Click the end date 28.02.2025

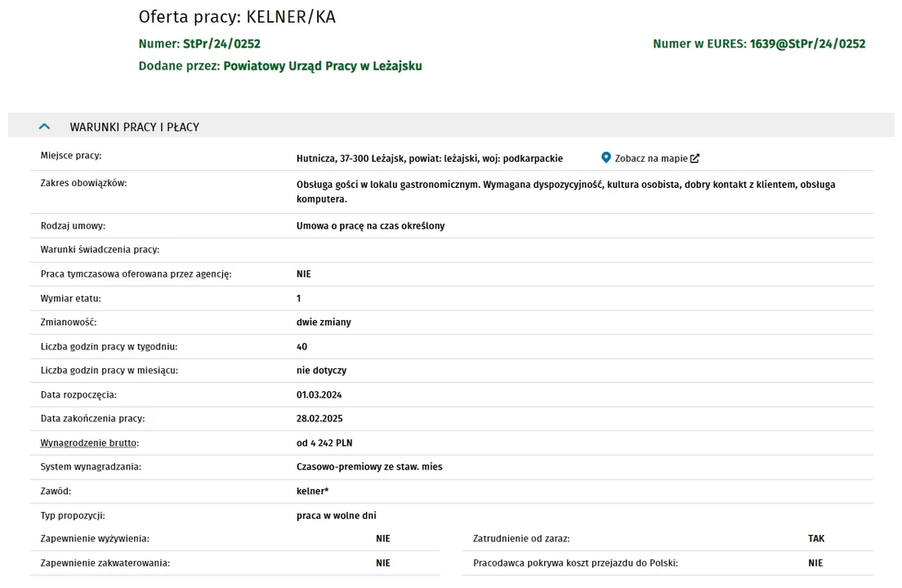[319, 419]
